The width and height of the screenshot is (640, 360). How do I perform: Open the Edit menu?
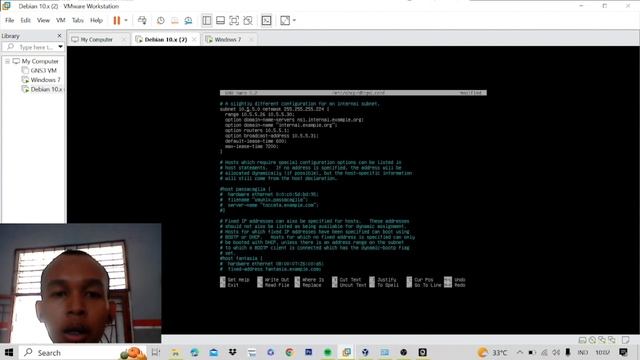point(25,20)
